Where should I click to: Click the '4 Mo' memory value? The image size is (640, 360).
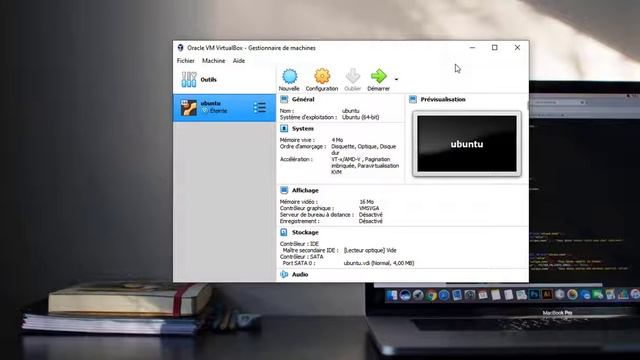(x=337, y=140)
